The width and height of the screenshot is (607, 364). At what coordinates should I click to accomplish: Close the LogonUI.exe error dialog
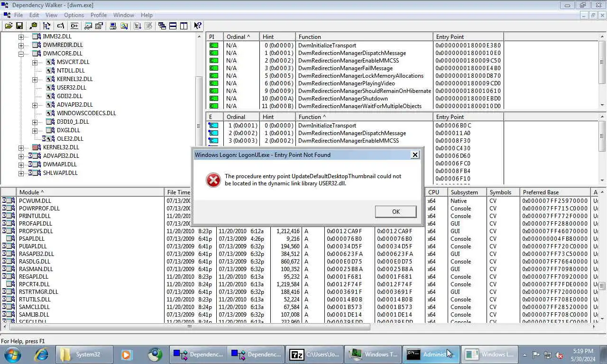tap(415, 155)
